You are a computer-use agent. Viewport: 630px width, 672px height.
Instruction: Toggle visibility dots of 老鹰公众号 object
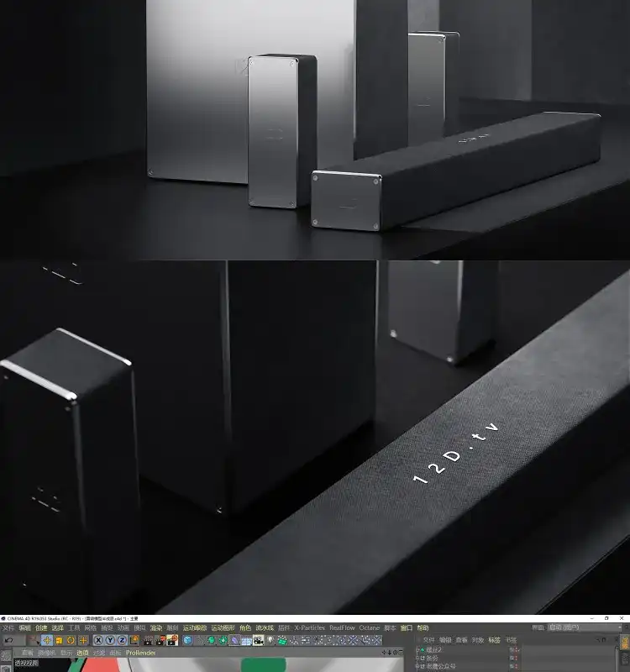[x=517, y=666]
